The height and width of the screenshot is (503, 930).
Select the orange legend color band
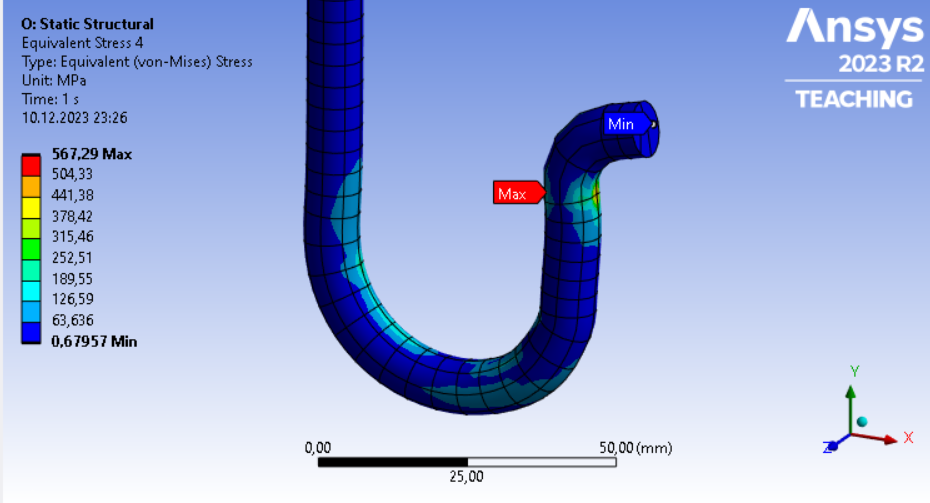[31, 187]
